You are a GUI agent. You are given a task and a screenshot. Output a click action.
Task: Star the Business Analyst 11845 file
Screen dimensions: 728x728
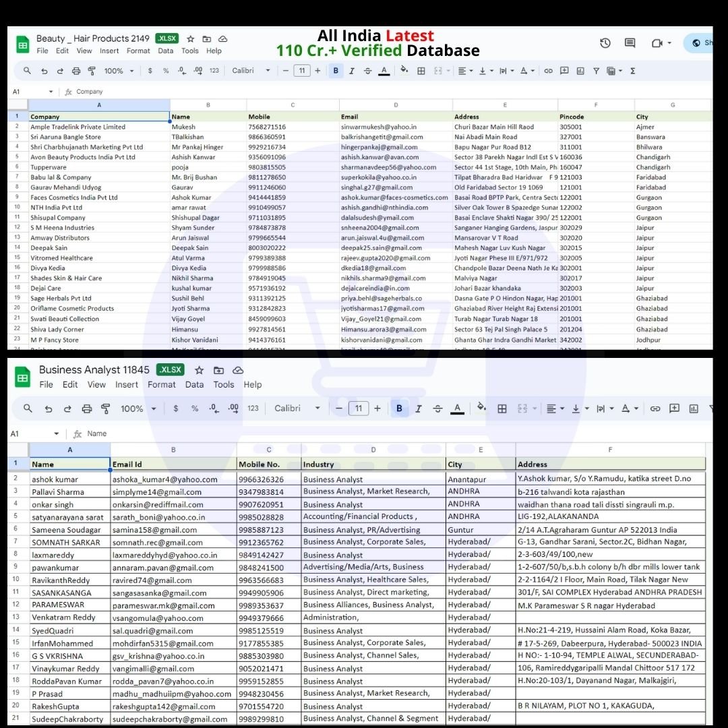pyautogui.click(x=199, y=371)
